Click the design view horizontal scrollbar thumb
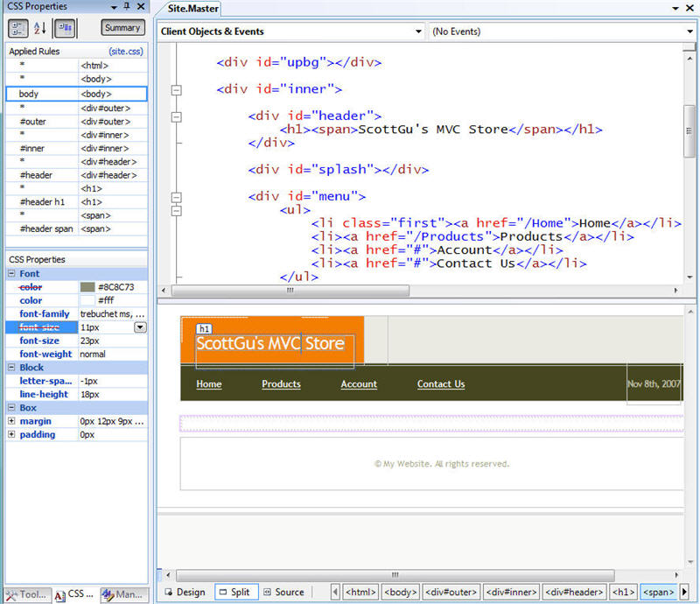This screenshot has width=700, height=604. 395,575
